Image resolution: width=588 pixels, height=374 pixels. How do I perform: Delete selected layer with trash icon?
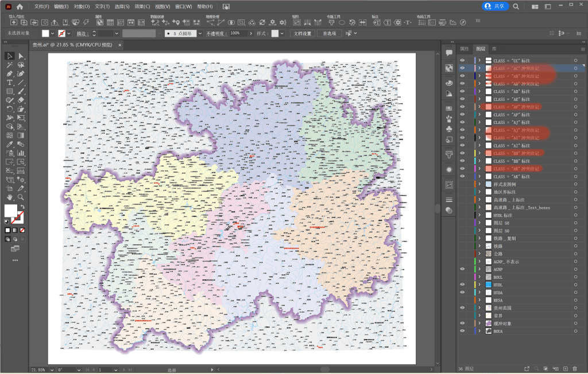tap(574, 368)
